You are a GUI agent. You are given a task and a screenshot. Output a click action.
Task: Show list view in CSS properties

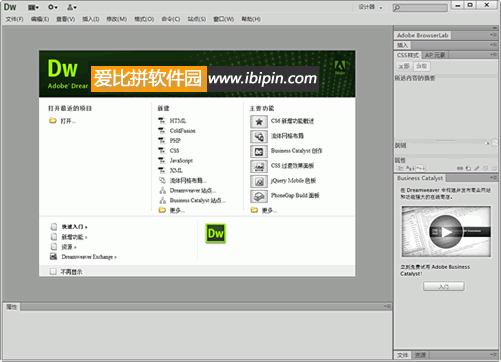coord(410,168)
